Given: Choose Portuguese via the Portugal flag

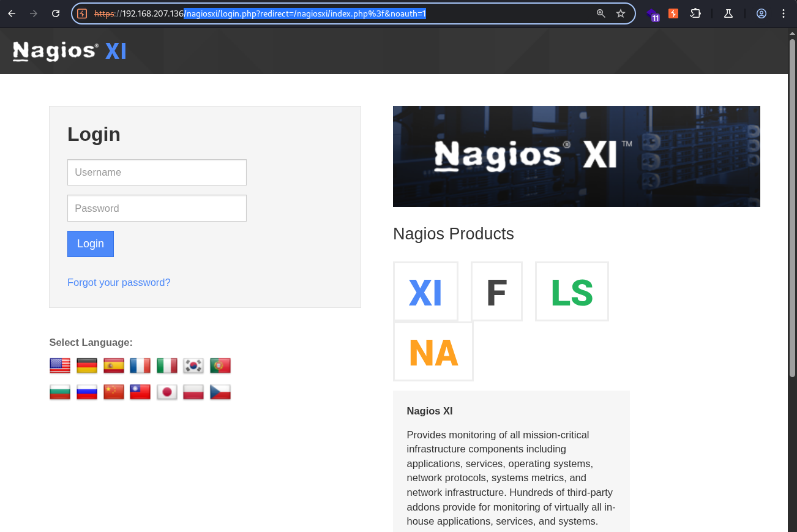Looking at the screenshot, I should (x=220, y=365).
